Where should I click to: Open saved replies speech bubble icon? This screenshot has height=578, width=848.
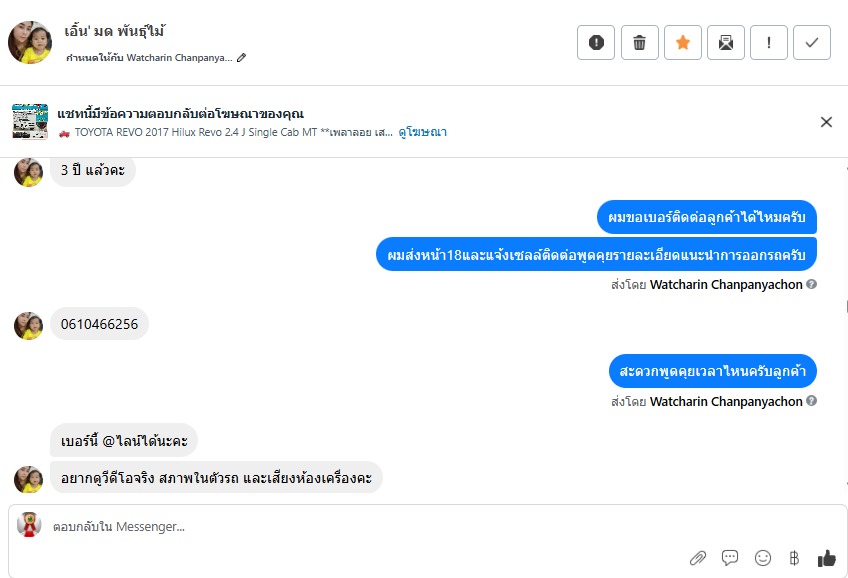[730, 558]
